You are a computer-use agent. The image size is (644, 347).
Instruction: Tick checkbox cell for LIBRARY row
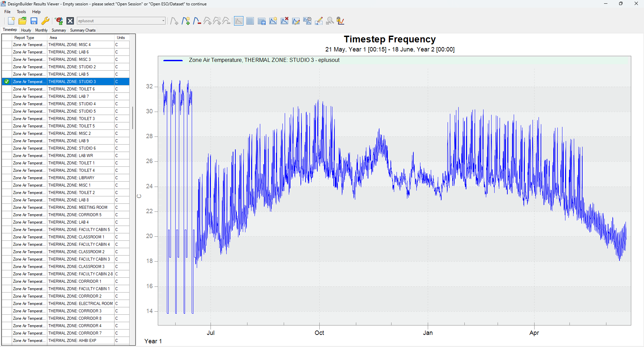[x=7, y=178]
